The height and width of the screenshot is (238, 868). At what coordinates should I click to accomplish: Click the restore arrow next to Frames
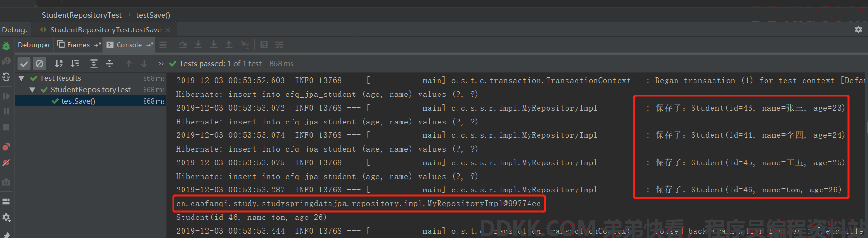pos(97,45)
